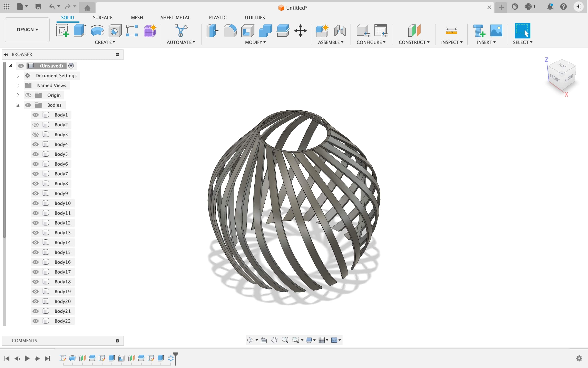Open a new design tab
The width and height of the screenshot is (588, 368).
[x=501, y=7]
